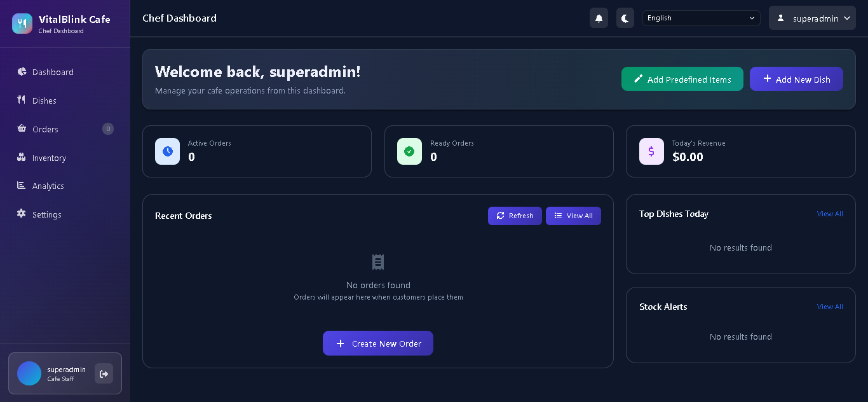Image resolution: width=868 pixels, height=402 pixels.
Task: Select Inventory in the sidebar
Action: tap(49, 158)
